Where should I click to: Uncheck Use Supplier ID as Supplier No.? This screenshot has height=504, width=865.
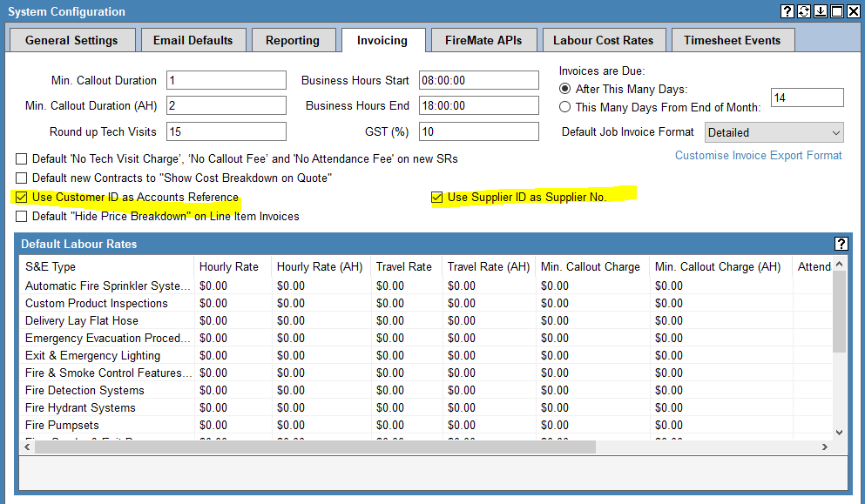(x=437, y=198)
